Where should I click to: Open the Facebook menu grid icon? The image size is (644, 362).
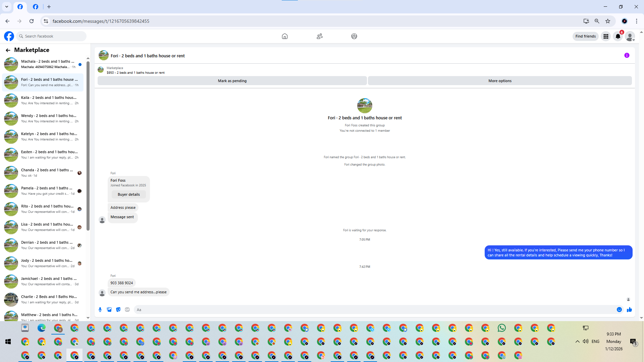pos(606,36)
